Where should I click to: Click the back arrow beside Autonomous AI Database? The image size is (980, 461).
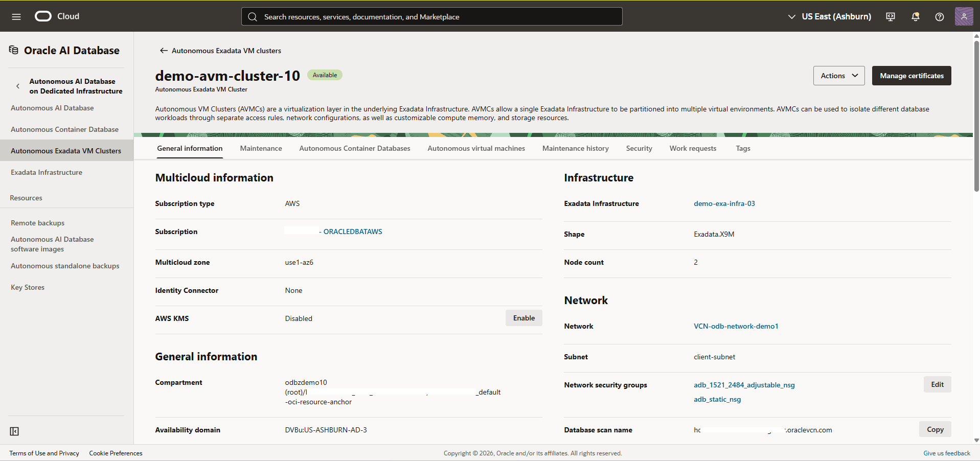18,86
